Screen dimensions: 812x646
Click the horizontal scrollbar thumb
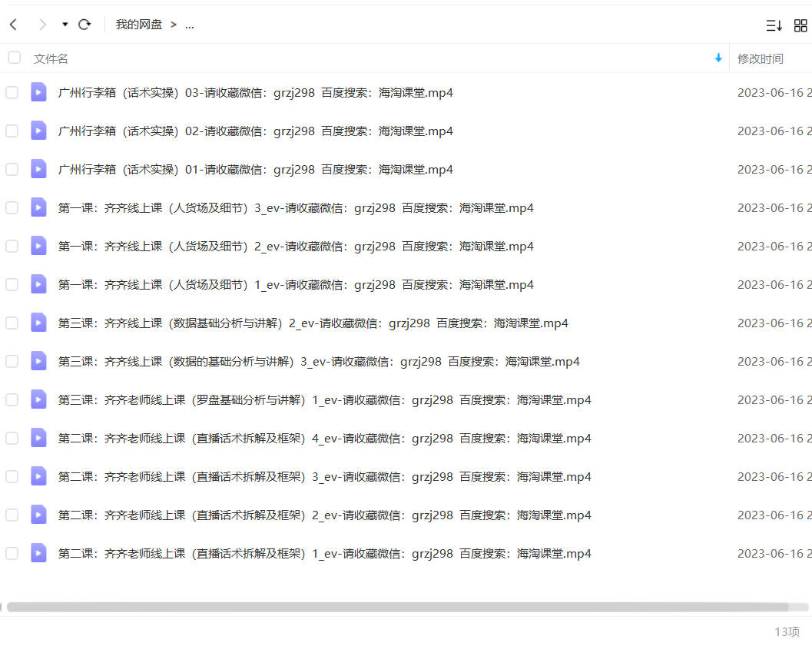(398, 607)
